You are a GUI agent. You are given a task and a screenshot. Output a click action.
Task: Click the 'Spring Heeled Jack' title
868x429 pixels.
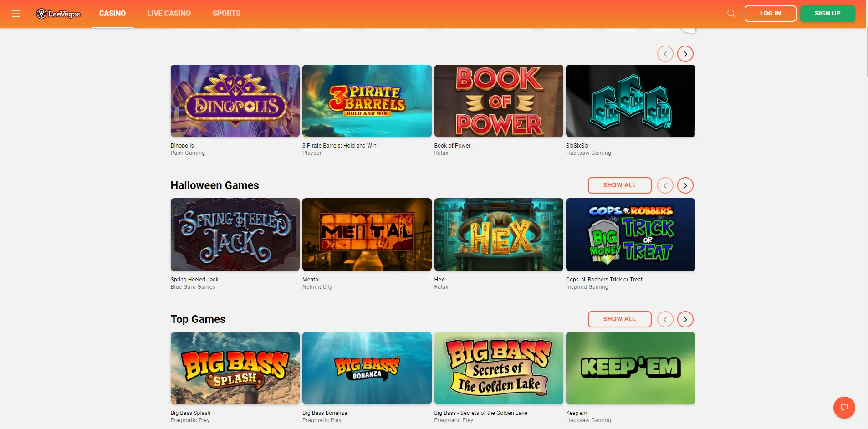pos(194,280)
